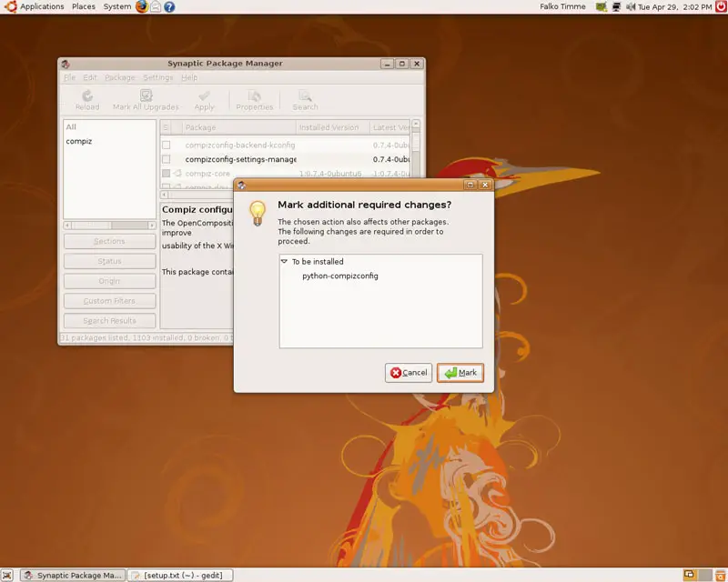Launch Firefox from top panel

click(142, 6)
